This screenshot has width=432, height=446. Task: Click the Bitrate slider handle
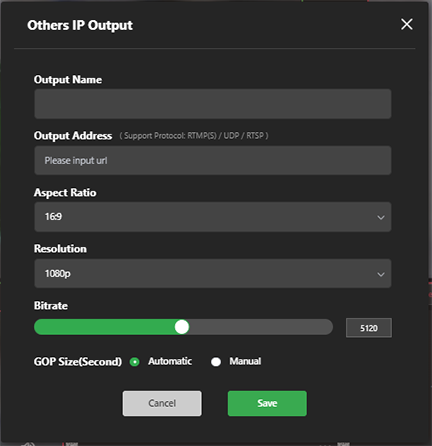(x=182, y=327)
